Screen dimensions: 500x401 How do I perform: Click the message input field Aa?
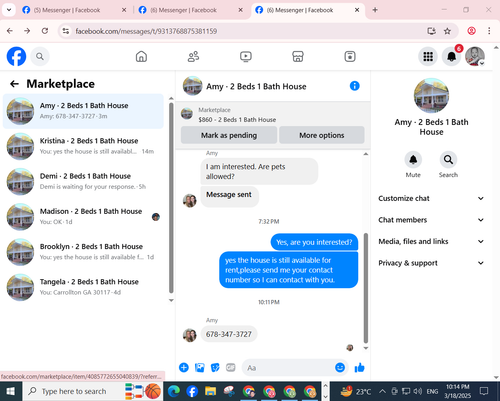tap(288, 368)
